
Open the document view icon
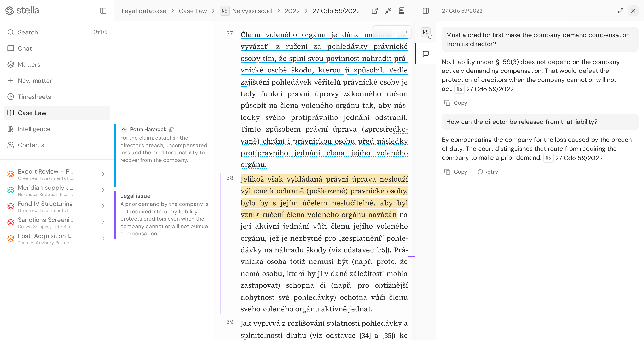pyautogui.click(x=402, y=11)
